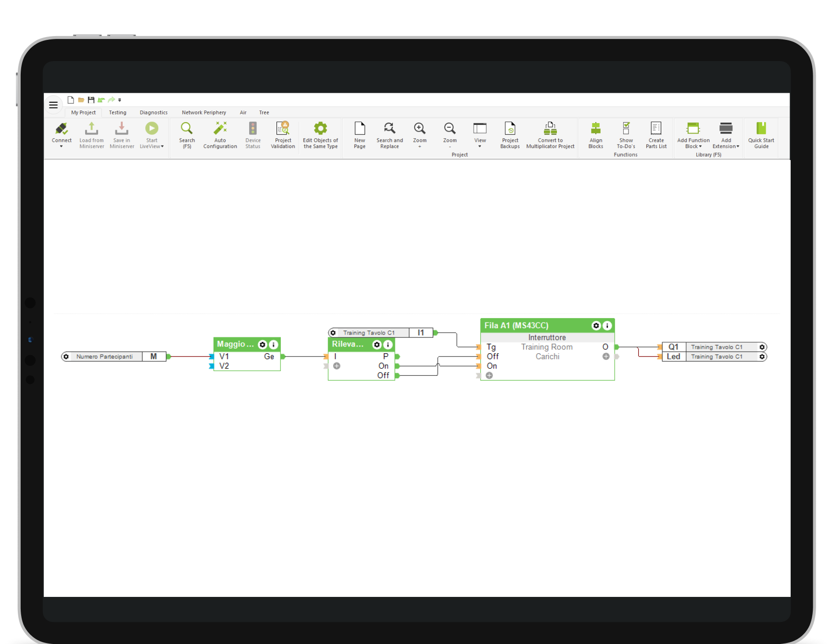This screenshot has width=832, height=644.
Task: Open settings gear of Fila A1 block
Action: 596,326
